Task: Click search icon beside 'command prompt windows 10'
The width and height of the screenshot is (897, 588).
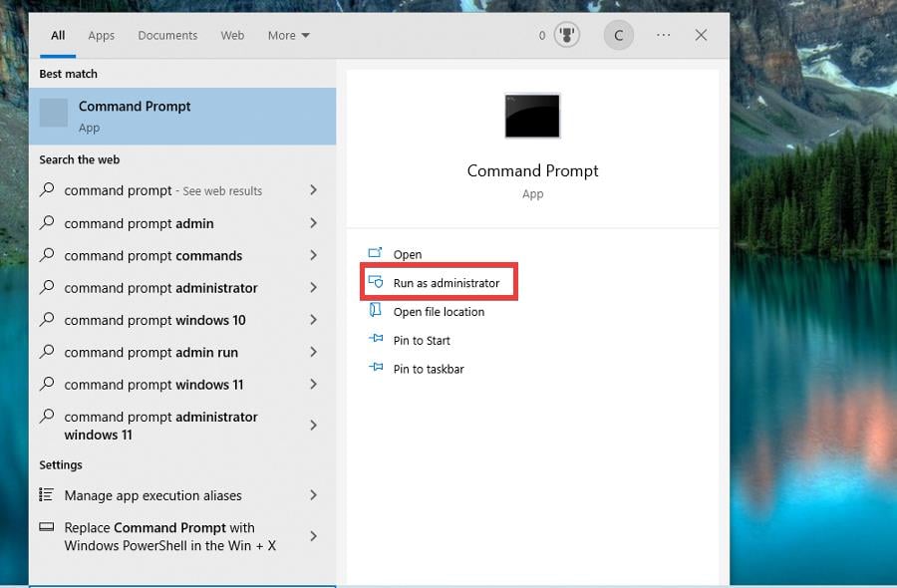Action: 47,319
